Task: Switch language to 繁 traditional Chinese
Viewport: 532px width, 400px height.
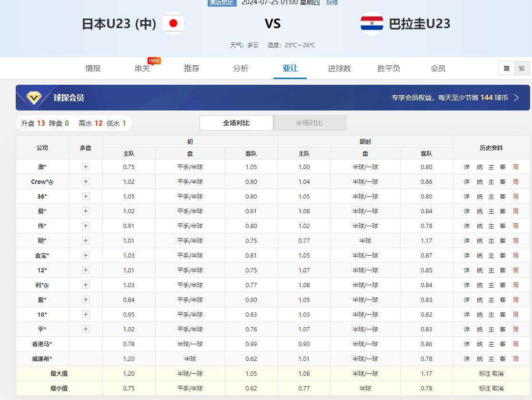Action: pos(522,69)
